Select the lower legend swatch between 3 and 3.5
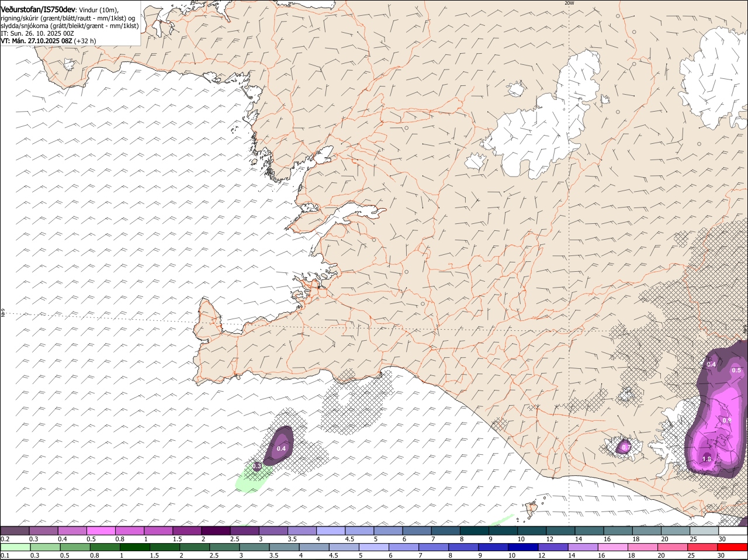 (x=254, y=547)
